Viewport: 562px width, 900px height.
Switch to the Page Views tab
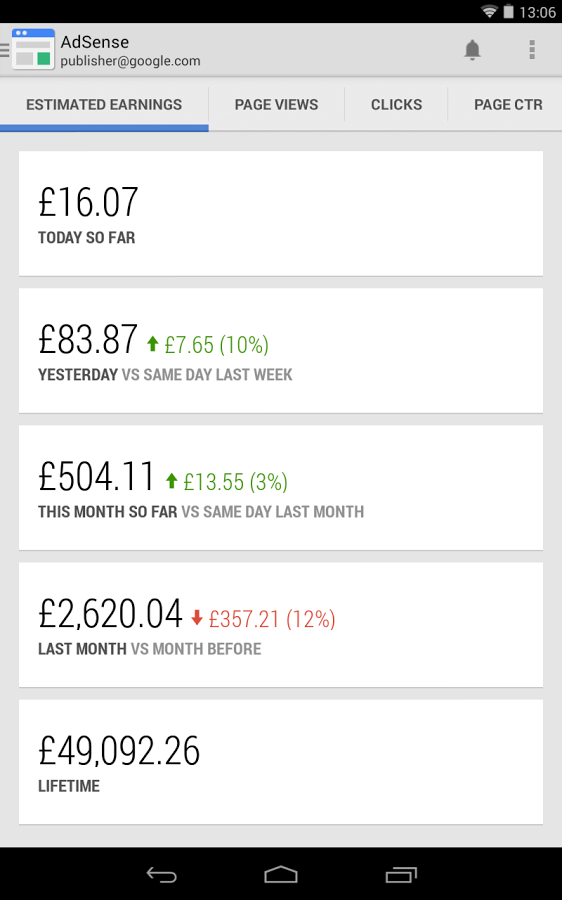276,104
